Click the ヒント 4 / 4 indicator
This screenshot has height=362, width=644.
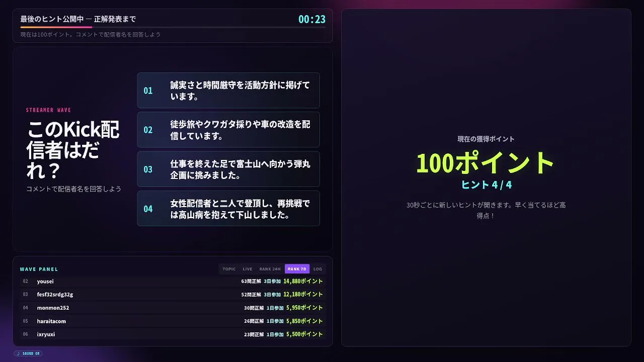tap(487, 185)
